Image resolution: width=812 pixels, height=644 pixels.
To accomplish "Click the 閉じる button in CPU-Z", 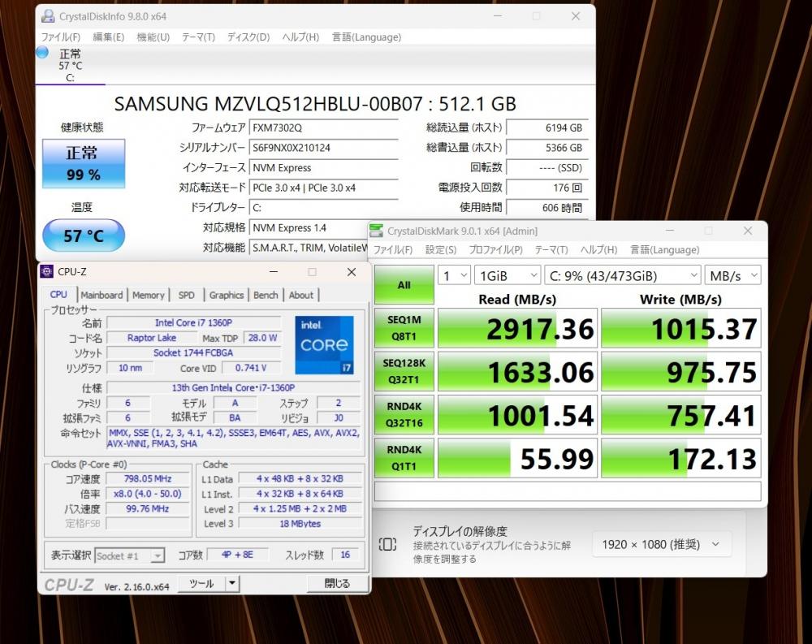I will click(337, 583).
